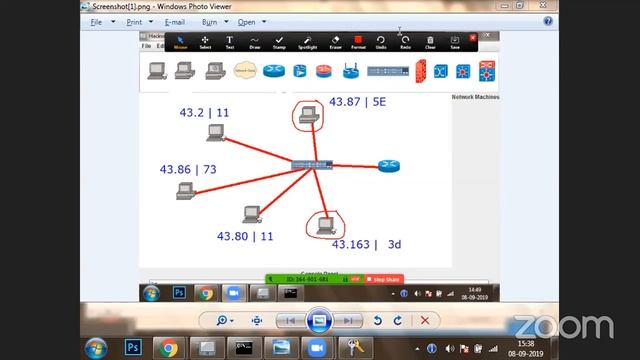The image size is (640, 360).
Task: Delete the picture with the red X button
Action: pyautogui.click(x=425, y=320)
